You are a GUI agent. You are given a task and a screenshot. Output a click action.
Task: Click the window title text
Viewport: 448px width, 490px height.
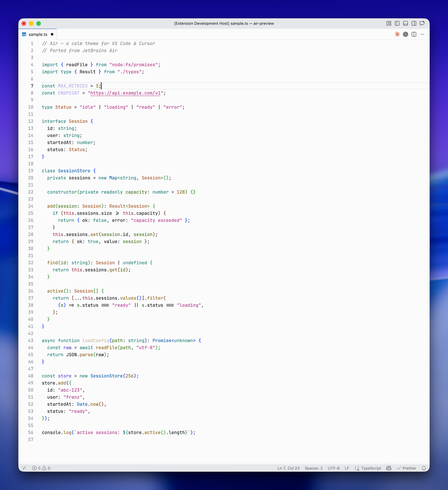tap(224, 23)
